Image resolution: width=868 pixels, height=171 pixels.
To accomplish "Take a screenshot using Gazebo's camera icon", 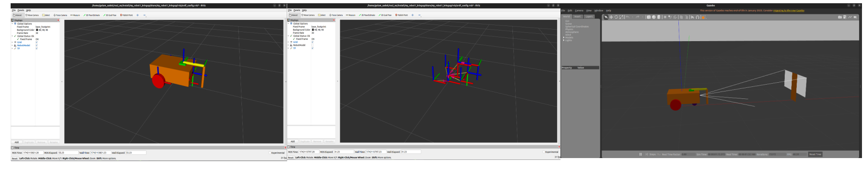I will (x=840, y=17).
